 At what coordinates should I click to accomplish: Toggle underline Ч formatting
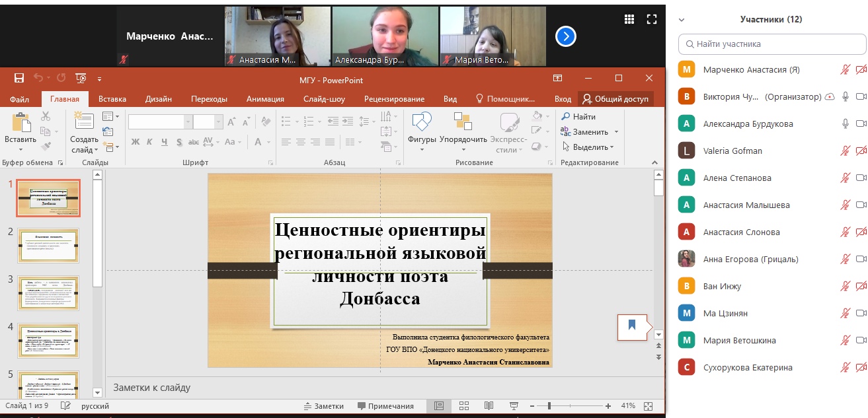(164, 142)
